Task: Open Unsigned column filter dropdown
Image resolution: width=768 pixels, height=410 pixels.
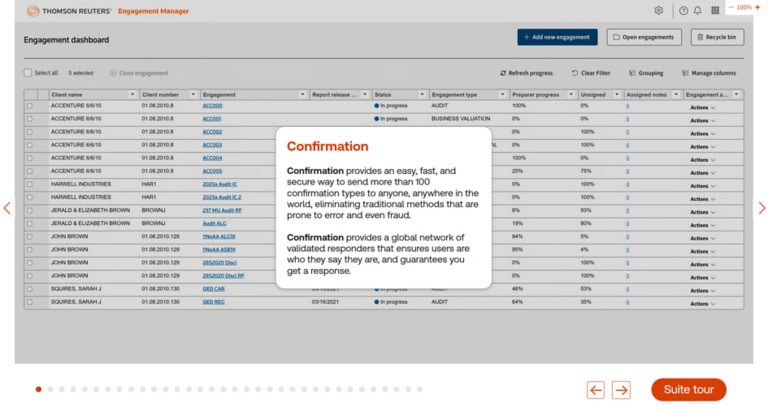Action: (617, 95)
